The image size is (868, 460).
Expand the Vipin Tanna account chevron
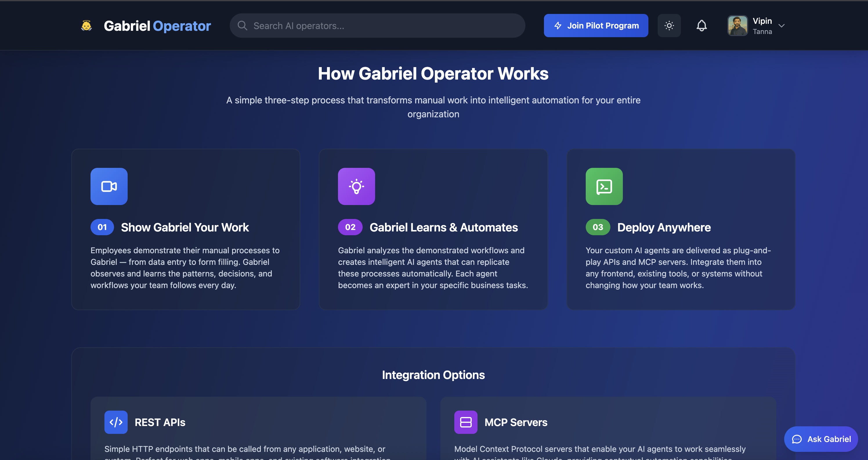click(781, 26)
